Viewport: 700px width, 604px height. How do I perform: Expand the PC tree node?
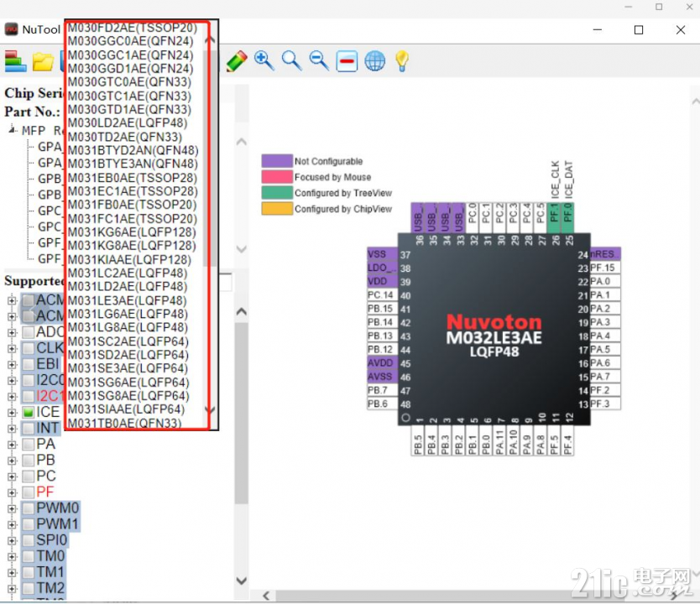tap(12, 476)
